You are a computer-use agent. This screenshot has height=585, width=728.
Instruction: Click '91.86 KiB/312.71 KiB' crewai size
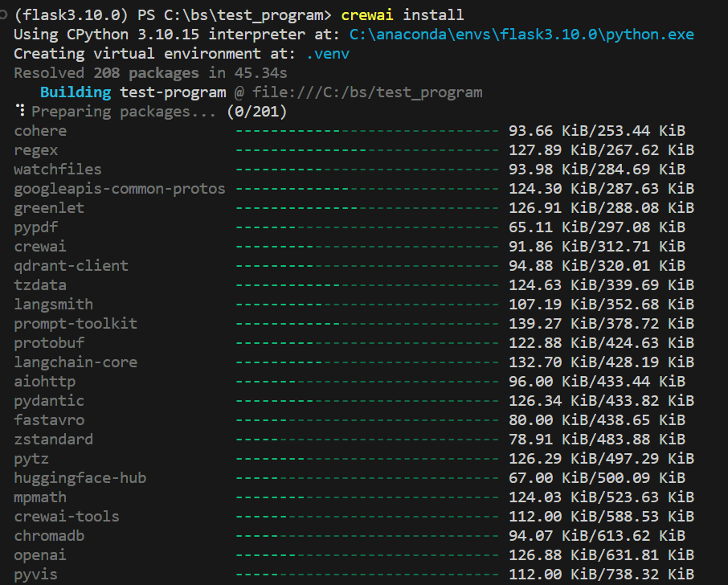(x=597, y=247)
